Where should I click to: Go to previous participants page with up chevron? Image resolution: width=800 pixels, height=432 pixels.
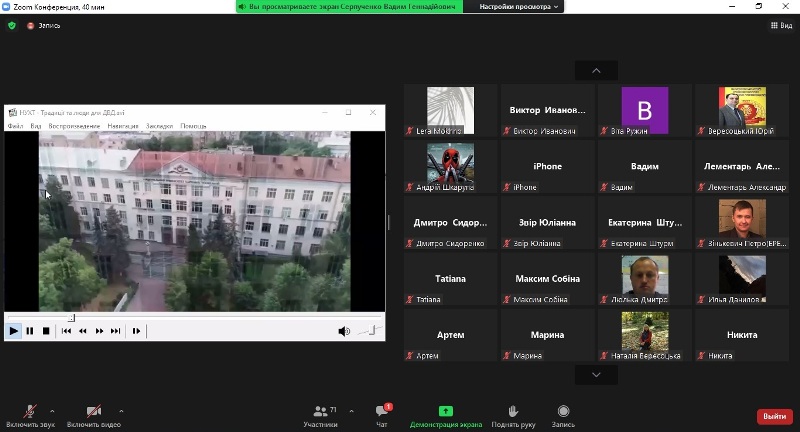[x=596, y=70]
